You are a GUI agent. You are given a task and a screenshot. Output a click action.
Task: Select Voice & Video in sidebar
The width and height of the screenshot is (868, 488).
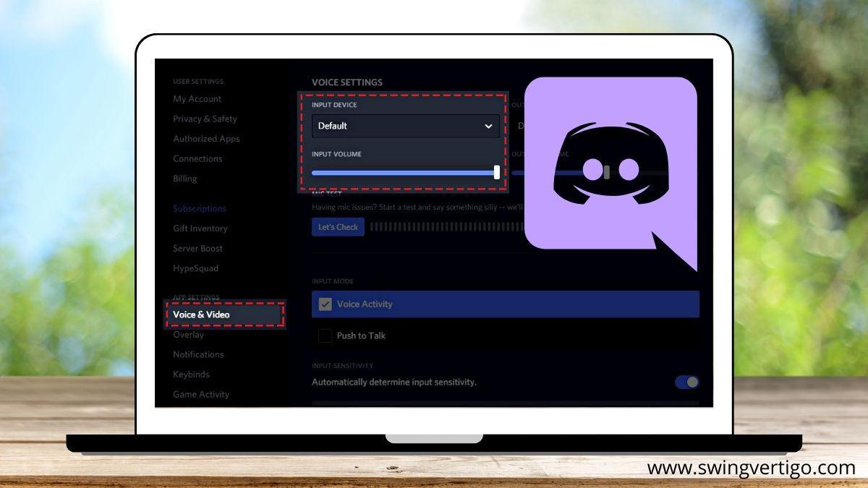tap(201, 314)
